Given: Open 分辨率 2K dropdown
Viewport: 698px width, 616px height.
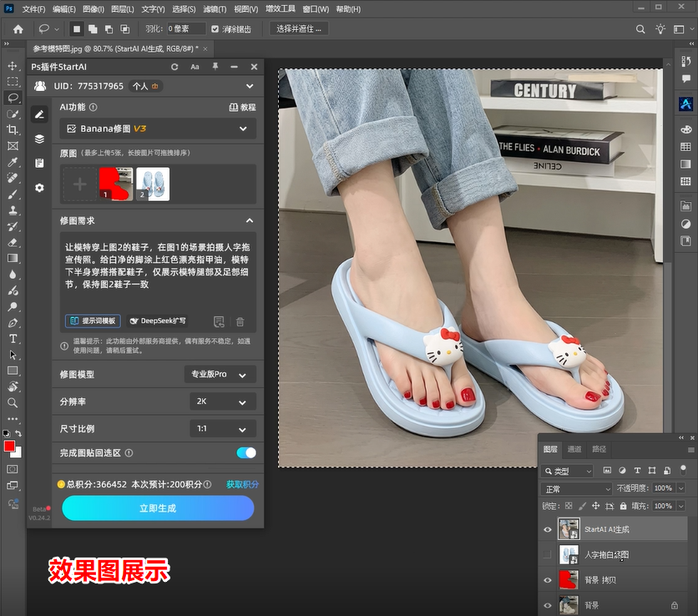Looking at the screenshot, I should 223,401.
